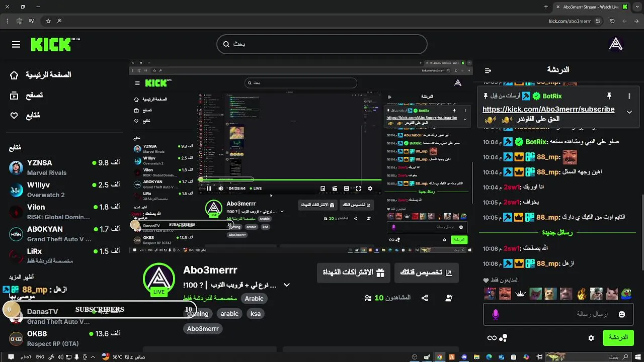Image resolution: width=644 pixels, height=362 pixels.
Task: Open LiRx channel in sidebar
Action: 64,256
